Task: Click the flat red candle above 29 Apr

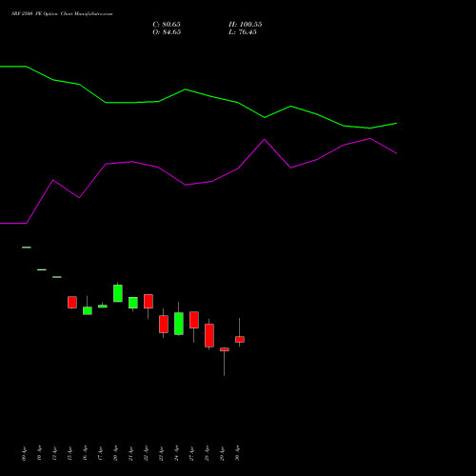Action: (x=225, y=349)
